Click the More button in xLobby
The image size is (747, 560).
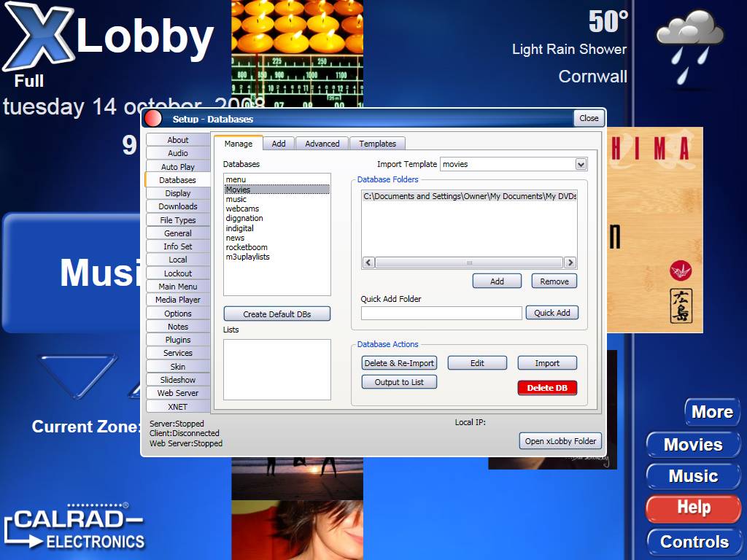712,412
